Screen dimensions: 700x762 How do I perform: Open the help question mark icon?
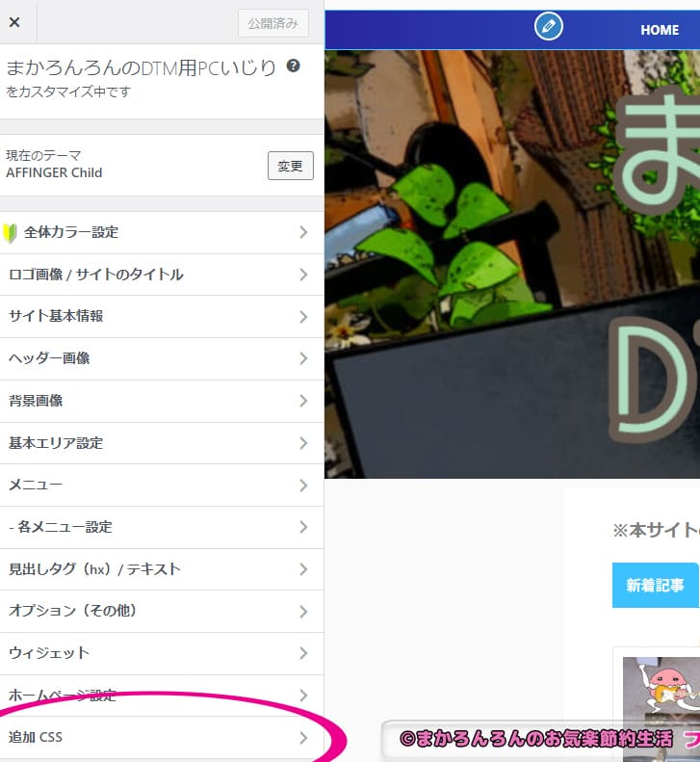click(x=293, y=66)
